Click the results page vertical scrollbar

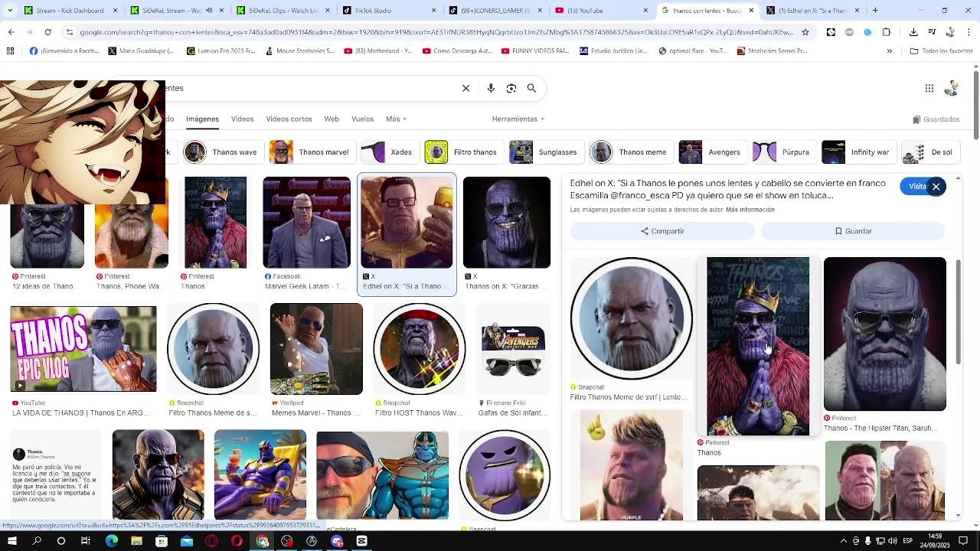[x=975, y=107]
